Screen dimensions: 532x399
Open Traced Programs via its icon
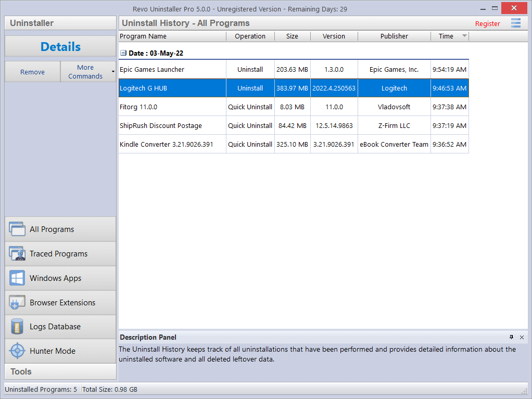click(17, 254)
